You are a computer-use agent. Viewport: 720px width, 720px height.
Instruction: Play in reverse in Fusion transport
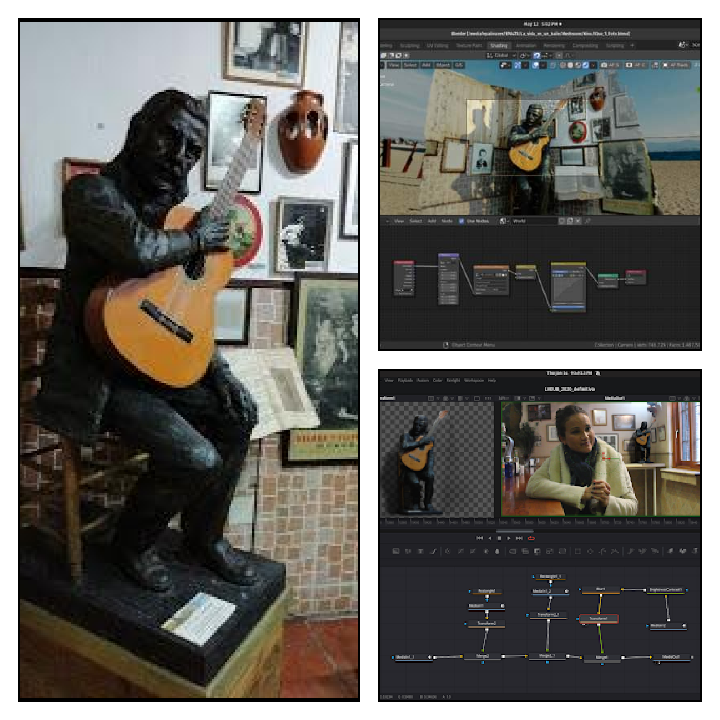click(490, 538)
